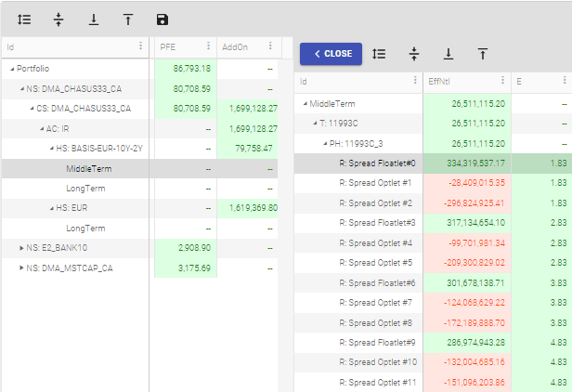572x392 pixels.
Task: Click the row height icon in top toolbar
Action: [x=24, y=20]
